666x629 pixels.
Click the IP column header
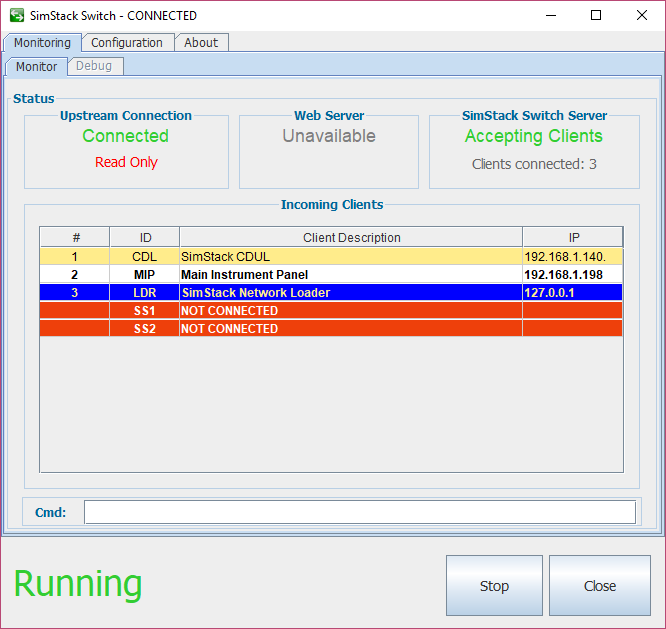(x=573, y=237)
